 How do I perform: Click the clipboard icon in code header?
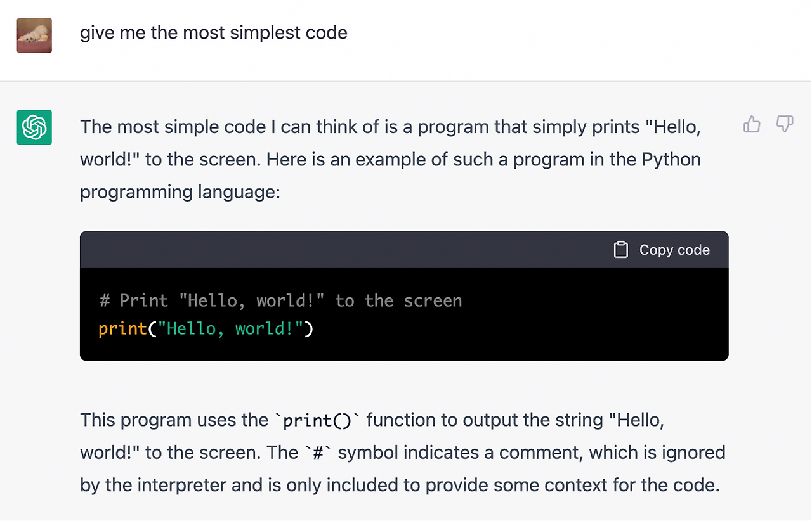[620, 250]
